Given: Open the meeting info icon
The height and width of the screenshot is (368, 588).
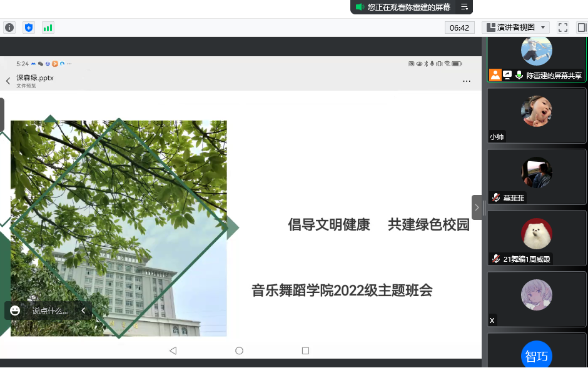Looking at the screenshot, I should tap(9, 27).
